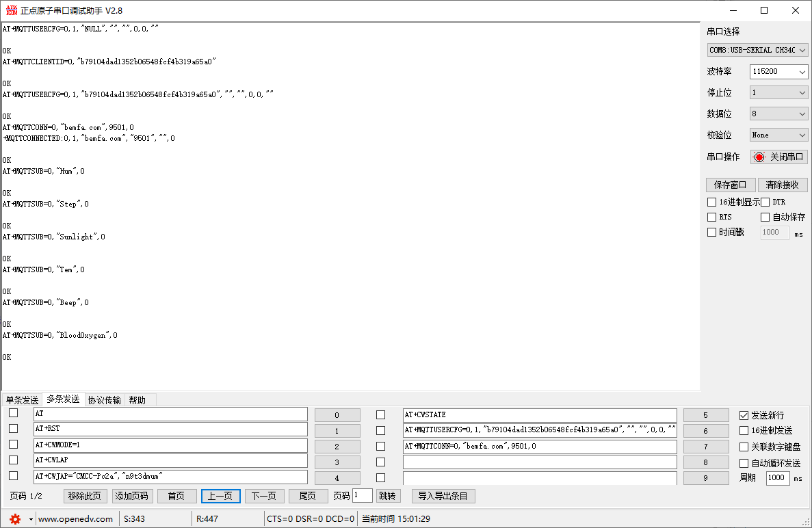Tick the checkbox beside AT+CWMODE=1
Image resolution: width=812 pixels, height=528 pixels.
point(14,445)
